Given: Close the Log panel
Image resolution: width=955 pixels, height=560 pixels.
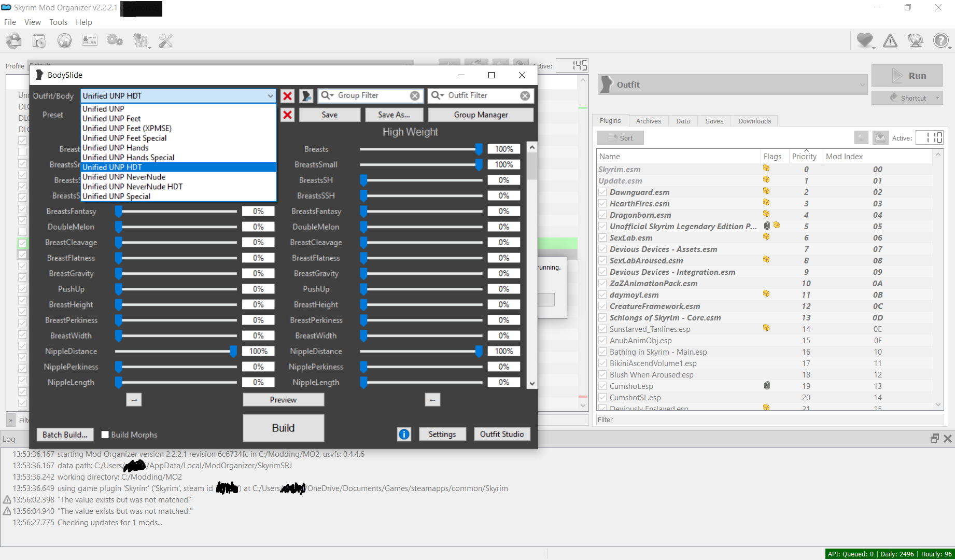Looking at the screenshot, I should point(948,438).
